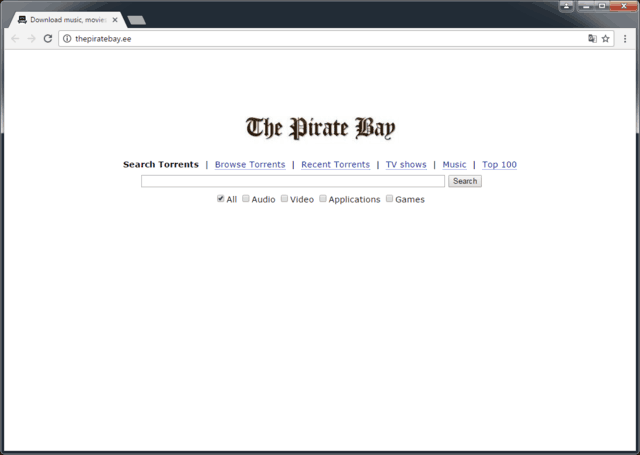640x455 pixels.
Task: Open a new tab button
Action: click(137, 20)
